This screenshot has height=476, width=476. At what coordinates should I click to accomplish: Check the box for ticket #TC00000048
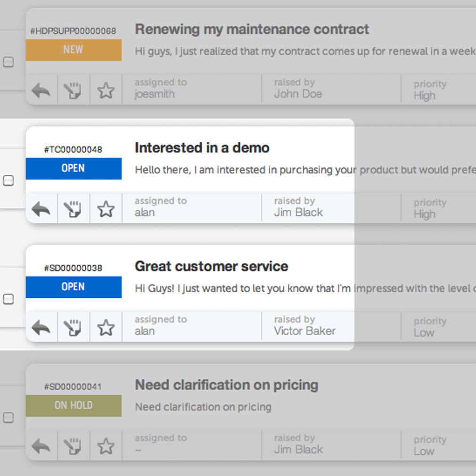click(8, 181)
